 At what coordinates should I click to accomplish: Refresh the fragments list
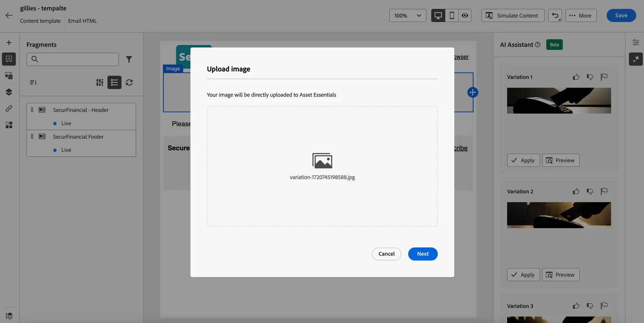(129, 82)
